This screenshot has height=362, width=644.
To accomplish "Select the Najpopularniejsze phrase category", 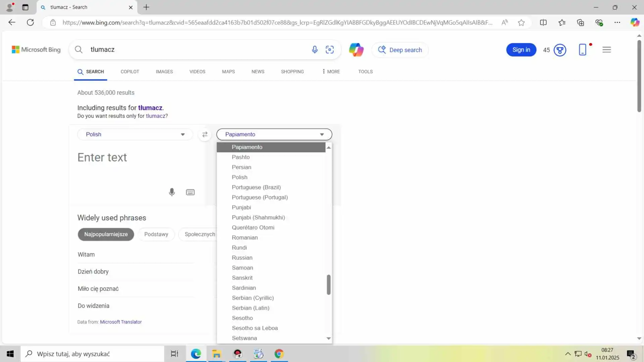I will tap(106, 234).
